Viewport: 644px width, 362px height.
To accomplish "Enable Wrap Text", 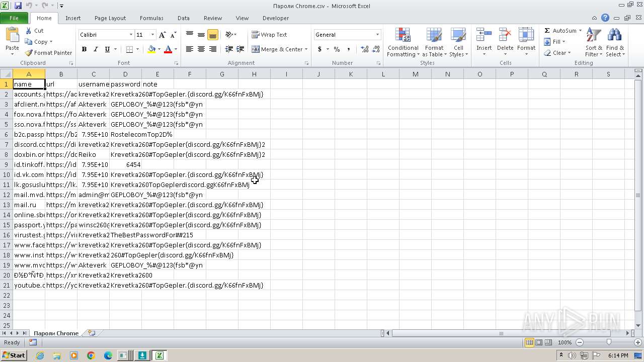I will point(269,35).
